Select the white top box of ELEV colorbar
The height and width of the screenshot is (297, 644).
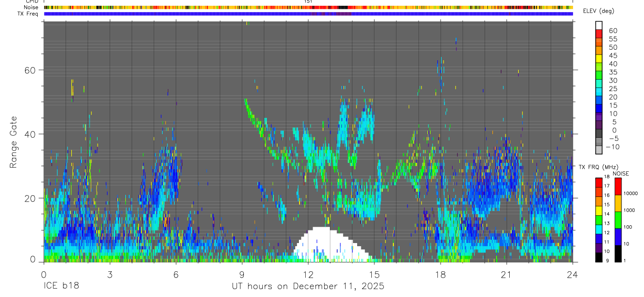click(x=599, y=26)
